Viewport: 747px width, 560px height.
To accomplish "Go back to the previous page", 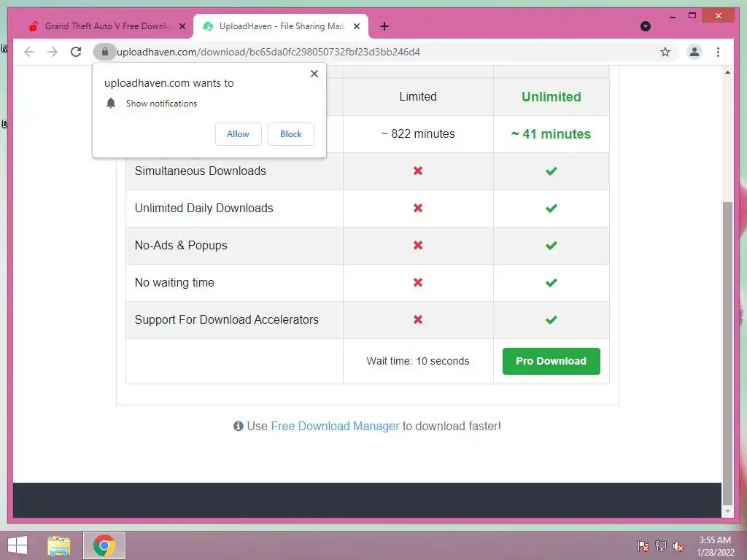I will pos(29,52).
